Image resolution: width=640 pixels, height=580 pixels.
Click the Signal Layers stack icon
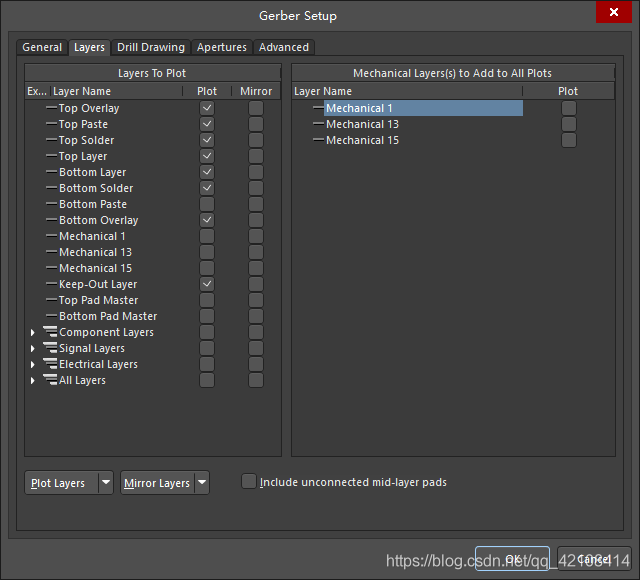point(50,348)
